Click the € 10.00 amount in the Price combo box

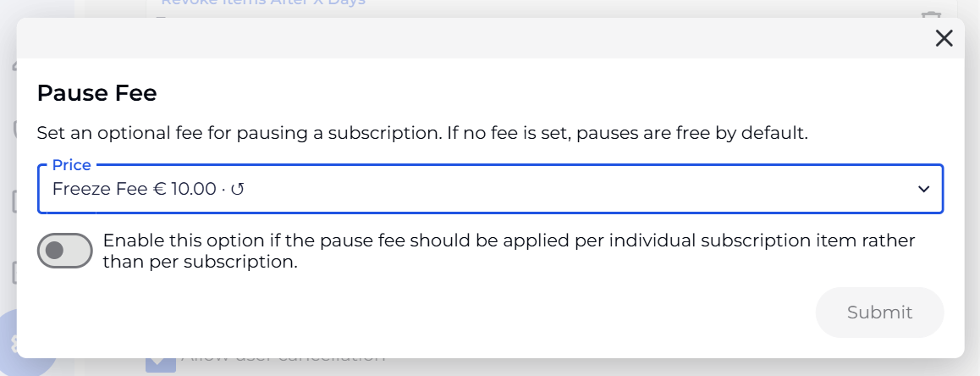pyautogui.click(x=184, y=190)
